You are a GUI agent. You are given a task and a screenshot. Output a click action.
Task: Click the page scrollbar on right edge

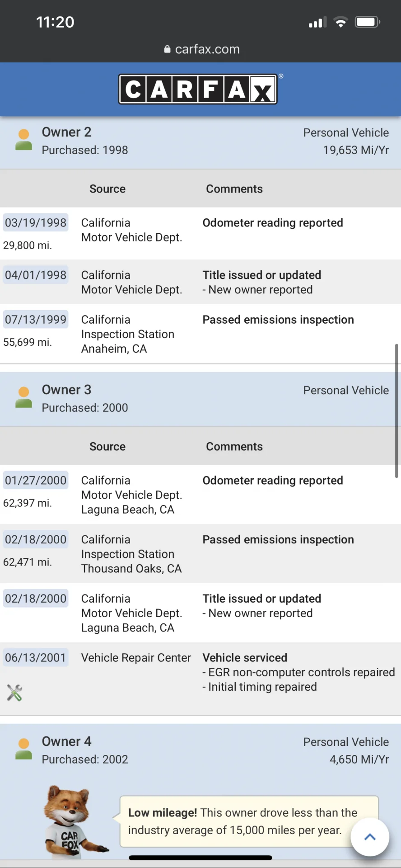coord(396,410)
